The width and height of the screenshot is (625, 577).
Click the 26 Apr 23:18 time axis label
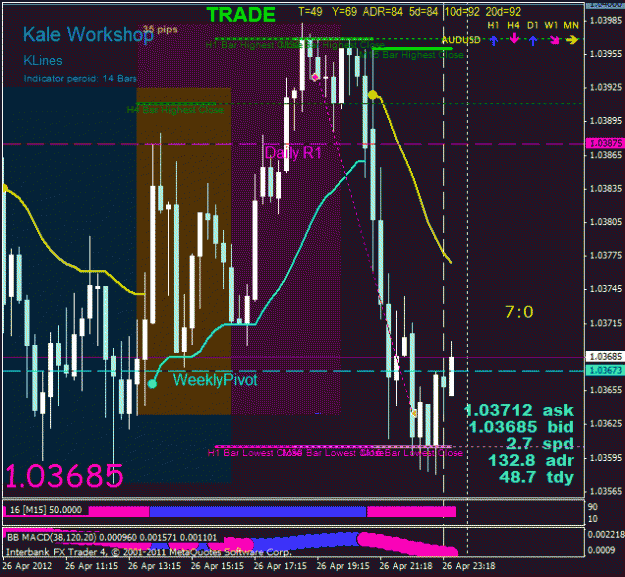[469, 565]
